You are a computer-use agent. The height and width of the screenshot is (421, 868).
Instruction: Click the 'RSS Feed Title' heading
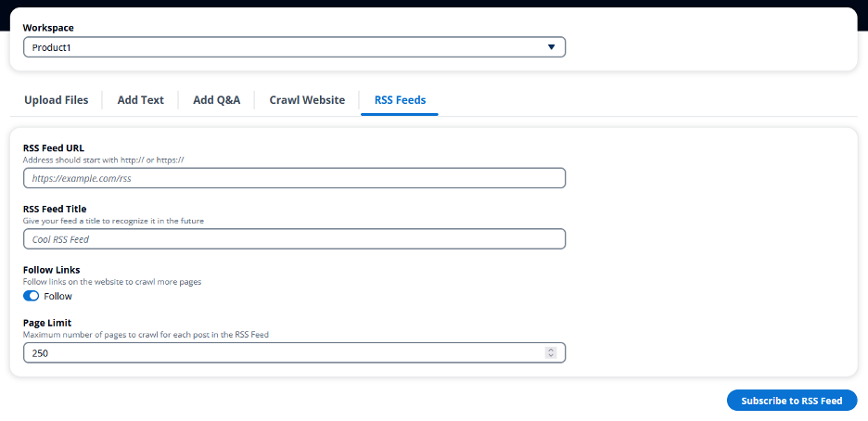tap(55, 210)
